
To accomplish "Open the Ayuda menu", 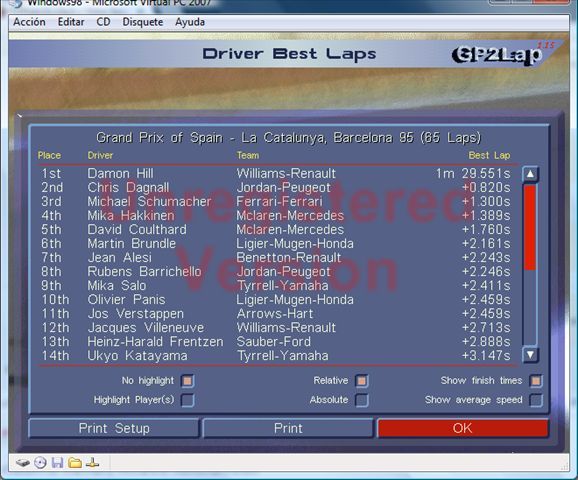I will point(190,22).
